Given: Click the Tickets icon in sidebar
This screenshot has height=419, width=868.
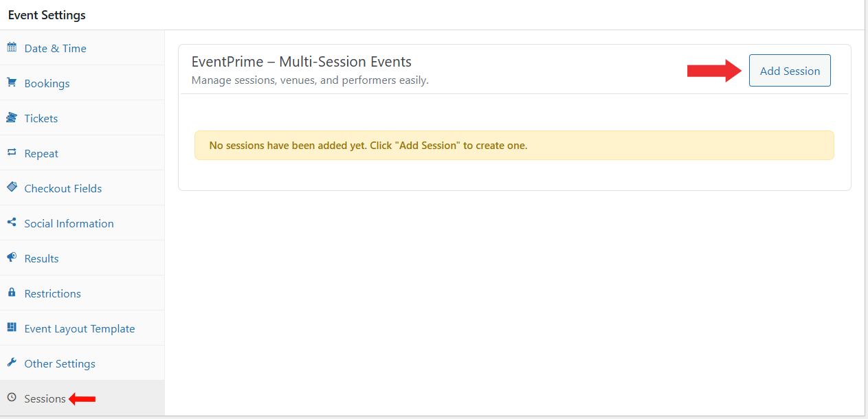Looking at the screenshot, I should (x=12, y=117).
